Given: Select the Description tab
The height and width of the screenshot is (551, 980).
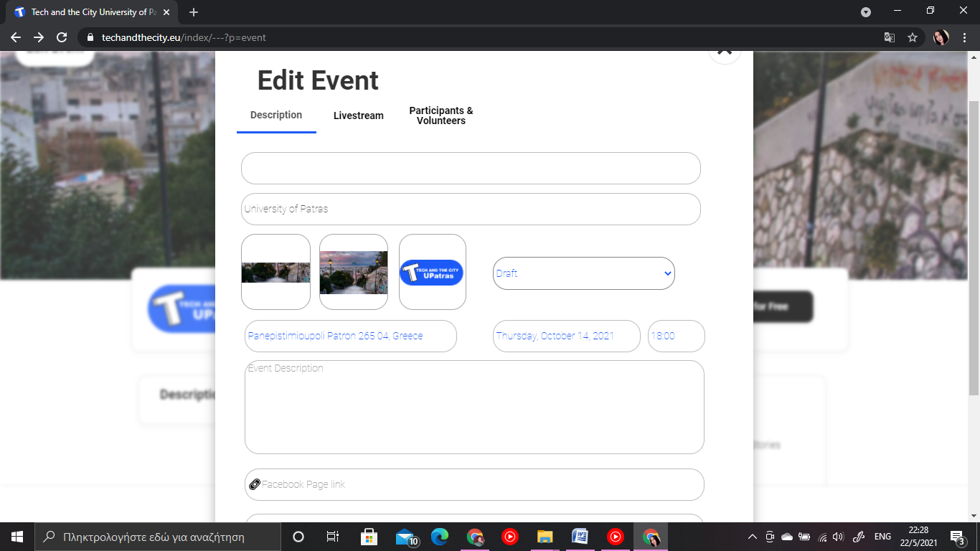Looking at the screenshot, I should pyautogui.click(x=276, y=115).
